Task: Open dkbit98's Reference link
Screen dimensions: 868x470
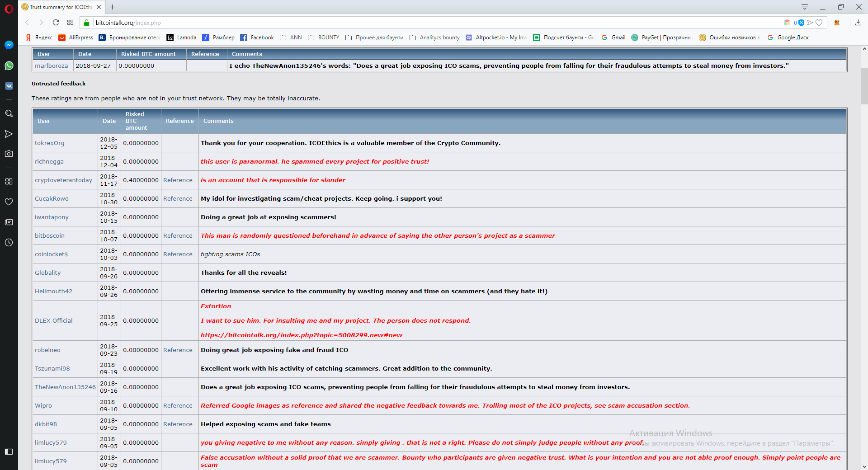Action: coord(178,424)
